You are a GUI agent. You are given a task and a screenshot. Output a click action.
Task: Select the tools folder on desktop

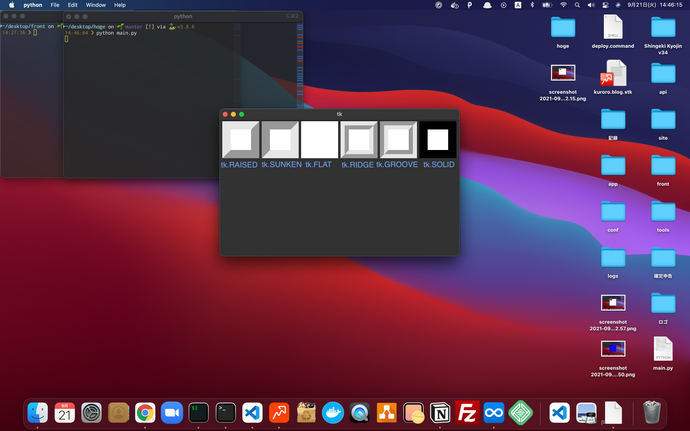(663, 211)
